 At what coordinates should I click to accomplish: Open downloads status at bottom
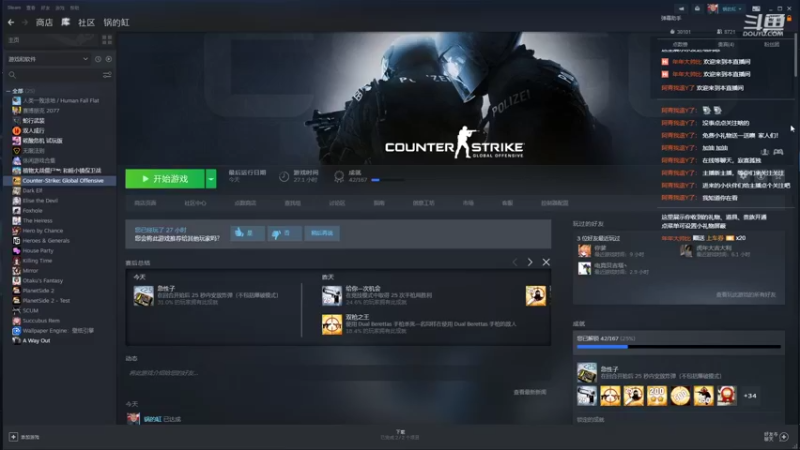click(x=400, y=435)
